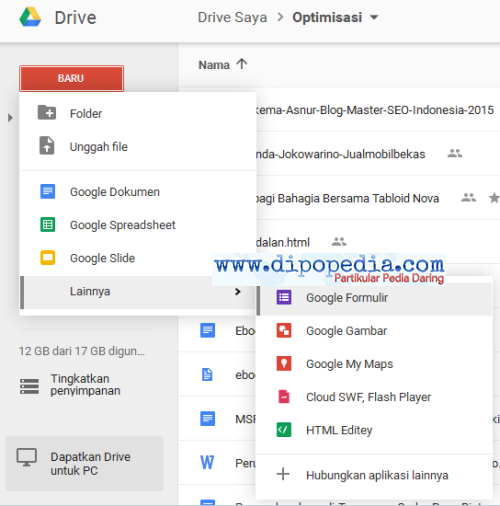
Task: Click the purple Google Forms icon
Action: 284,297
